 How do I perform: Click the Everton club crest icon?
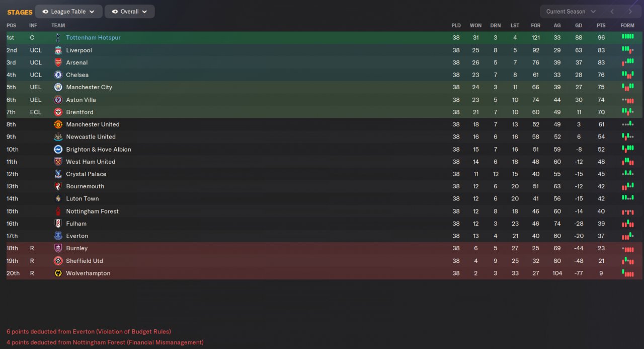[58, 236]
